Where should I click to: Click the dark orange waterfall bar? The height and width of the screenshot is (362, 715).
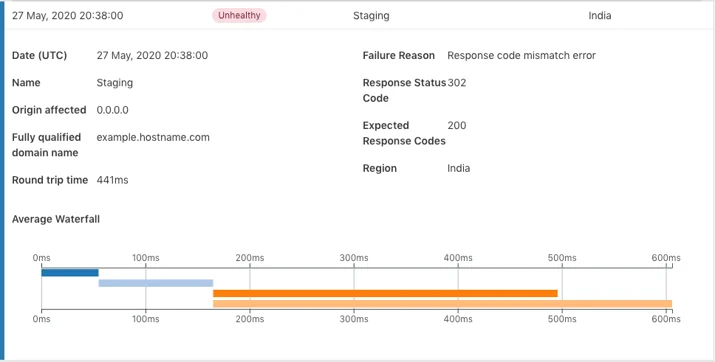[385, 293]
